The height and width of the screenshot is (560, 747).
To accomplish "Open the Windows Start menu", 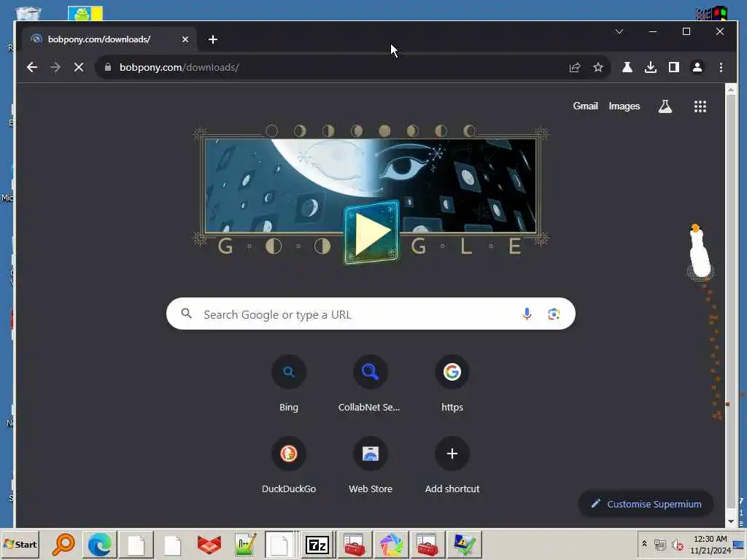I will 20,544.
